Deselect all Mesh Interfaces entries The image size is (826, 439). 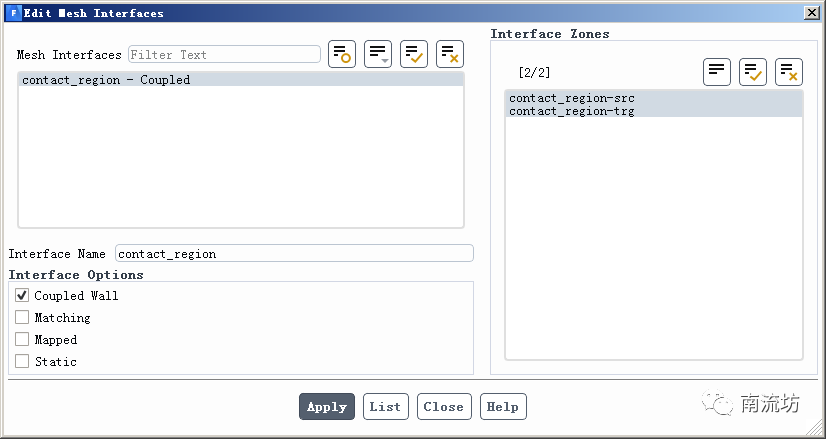[450, 55]
